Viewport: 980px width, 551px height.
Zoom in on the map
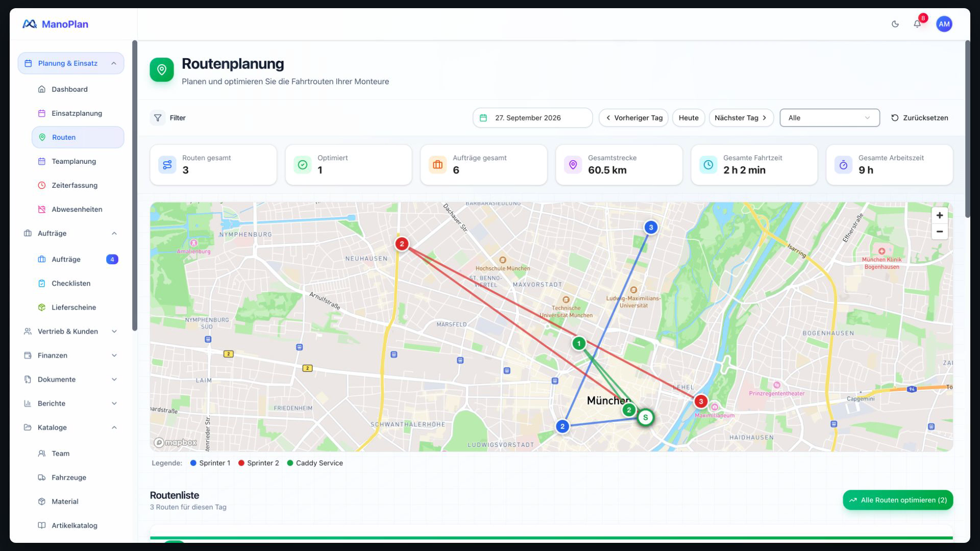[x=939, y=215]
